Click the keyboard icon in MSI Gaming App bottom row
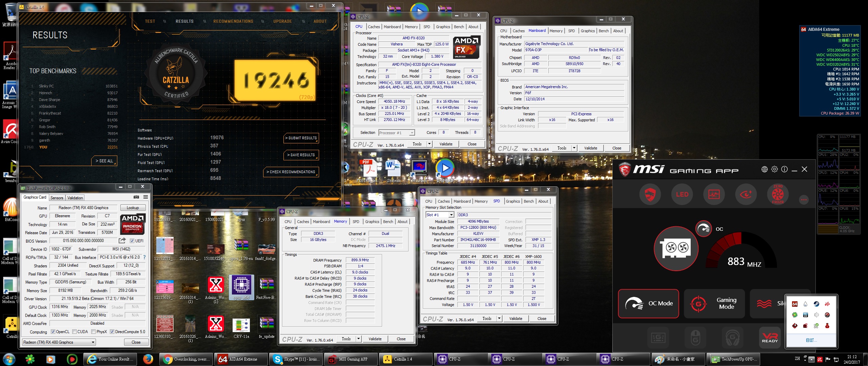This screenshot has width=868, height=366. click(x=658, y=338)
